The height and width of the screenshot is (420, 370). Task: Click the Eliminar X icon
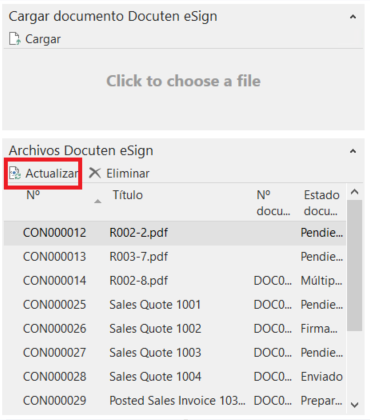[95, 173]
